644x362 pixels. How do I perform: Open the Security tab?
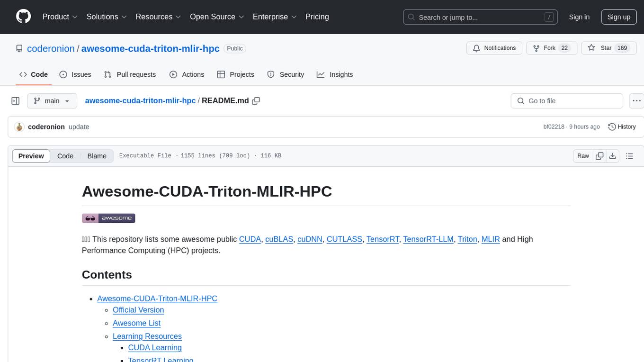pyautogui.click(x=286, y=74)
